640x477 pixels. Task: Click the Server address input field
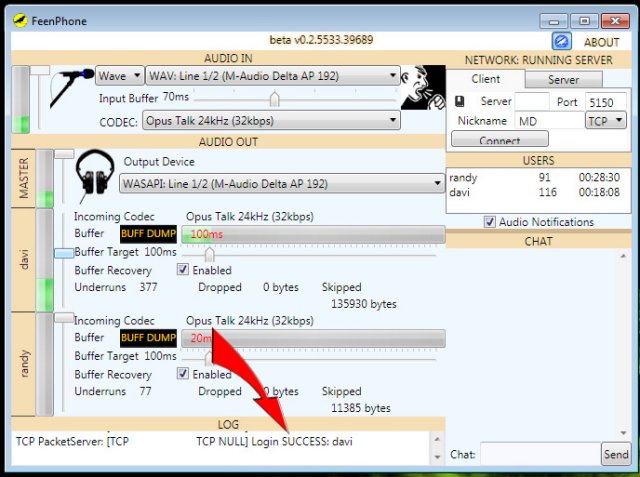click(x=532, y=102)
